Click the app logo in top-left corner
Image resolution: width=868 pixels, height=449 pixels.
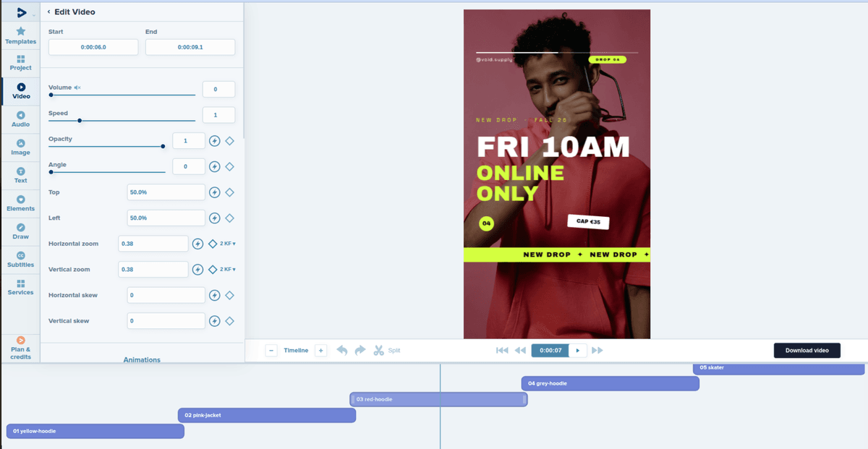(x=21, y=12)
